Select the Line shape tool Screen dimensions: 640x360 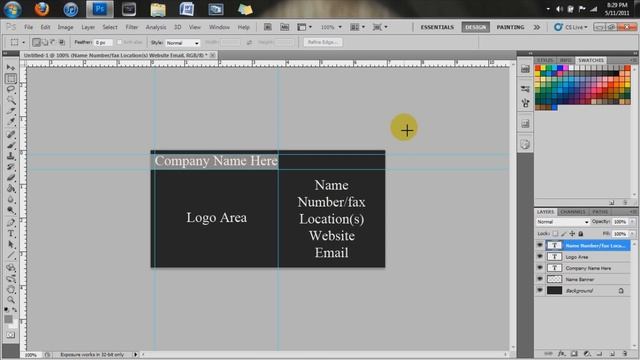11,256
